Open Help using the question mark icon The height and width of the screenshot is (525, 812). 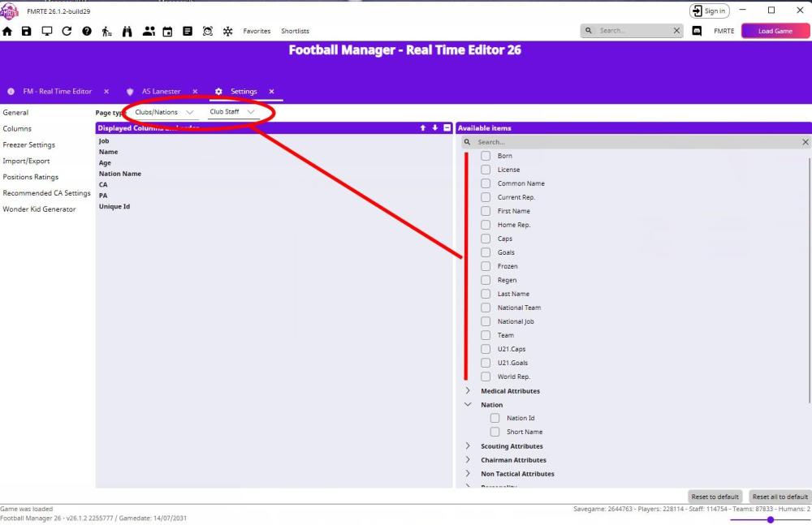(x=87, y=31)
